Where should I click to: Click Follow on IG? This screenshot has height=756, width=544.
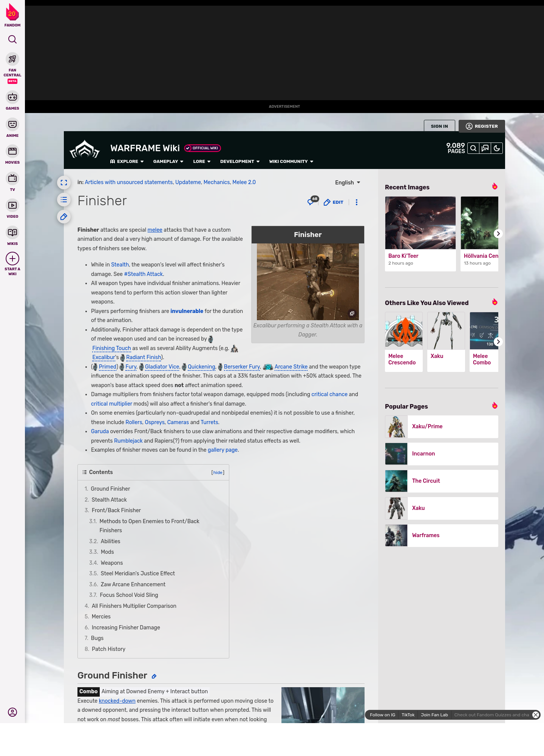click(382, 715)
